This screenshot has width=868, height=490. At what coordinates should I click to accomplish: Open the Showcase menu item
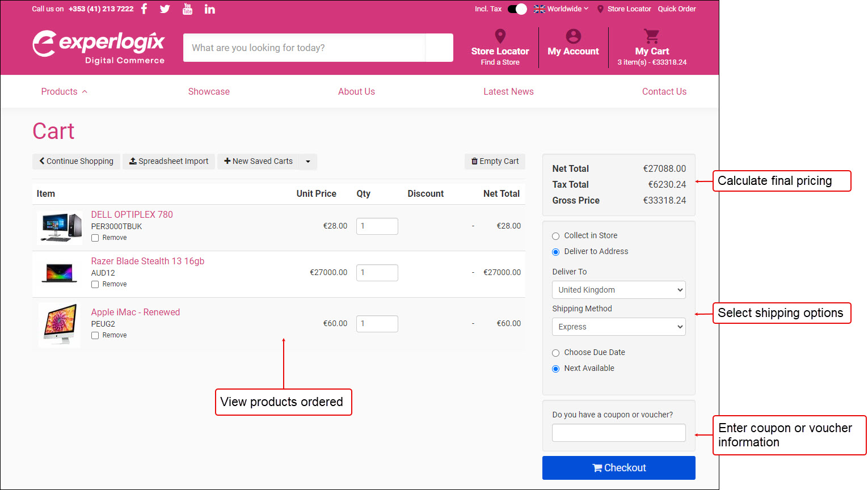[209, 91]
